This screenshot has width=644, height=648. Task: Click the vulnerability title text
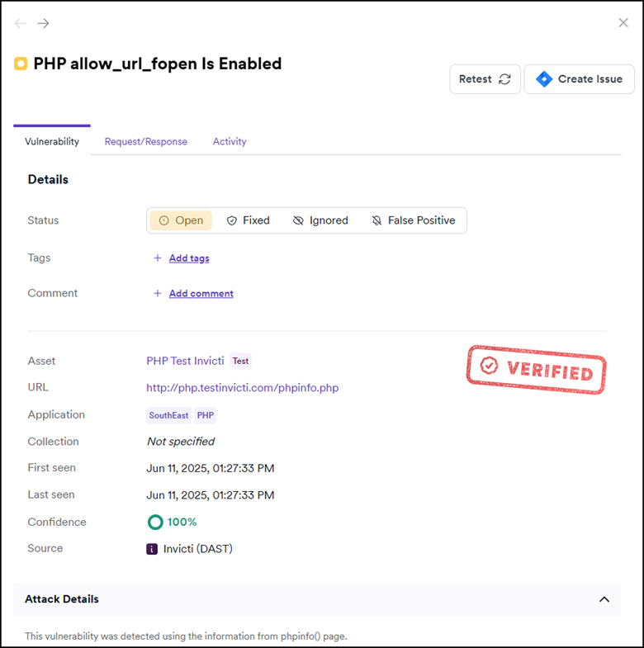[x=158, y=64]
